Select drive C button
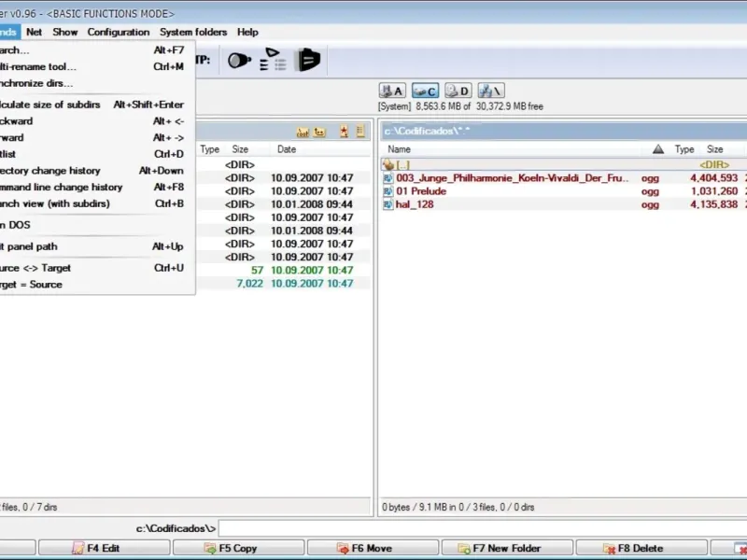747x560 pixels. pyautogui.click(x=425, y=91)
